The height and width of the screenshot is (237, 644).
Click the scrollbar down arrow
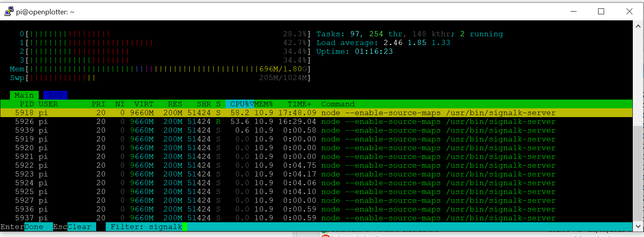(x=638, y=226)
